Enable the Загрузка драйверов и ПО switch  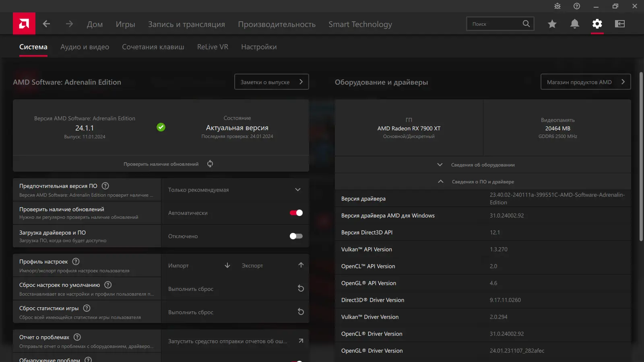coord(296,236)
